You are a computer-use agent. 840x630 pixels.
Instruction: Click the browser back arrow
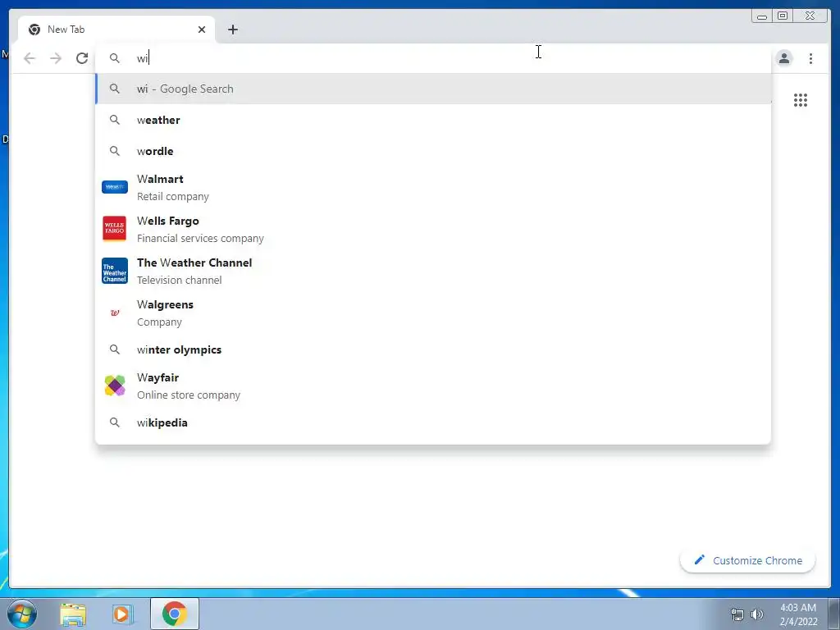[x=30, y=58]
